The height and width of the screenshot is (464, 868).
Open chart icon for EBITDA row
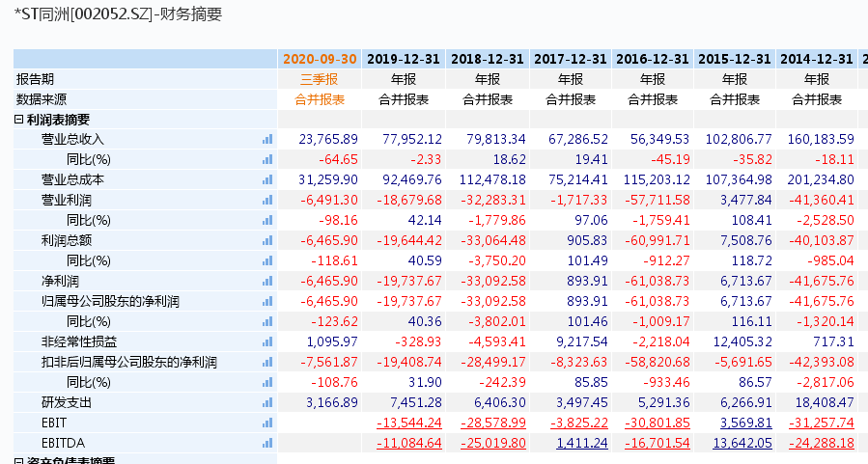tap(267, 443)
